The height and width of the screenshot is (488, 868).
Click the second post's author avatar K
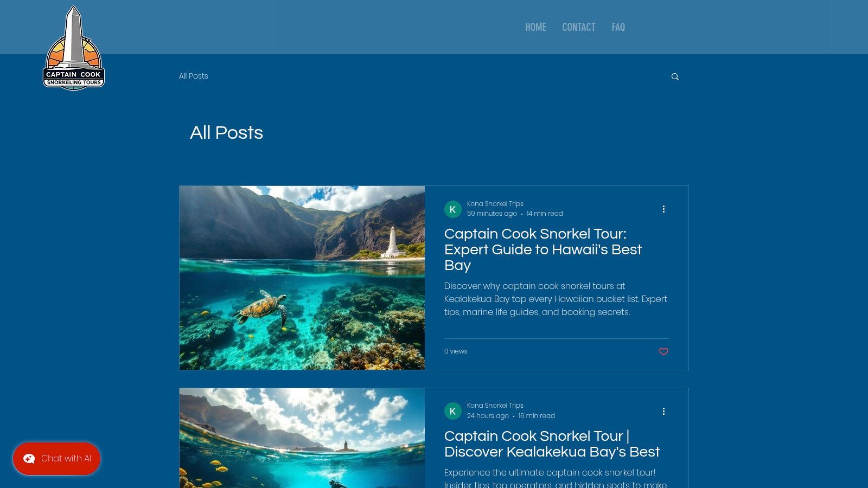click(453, 411)
